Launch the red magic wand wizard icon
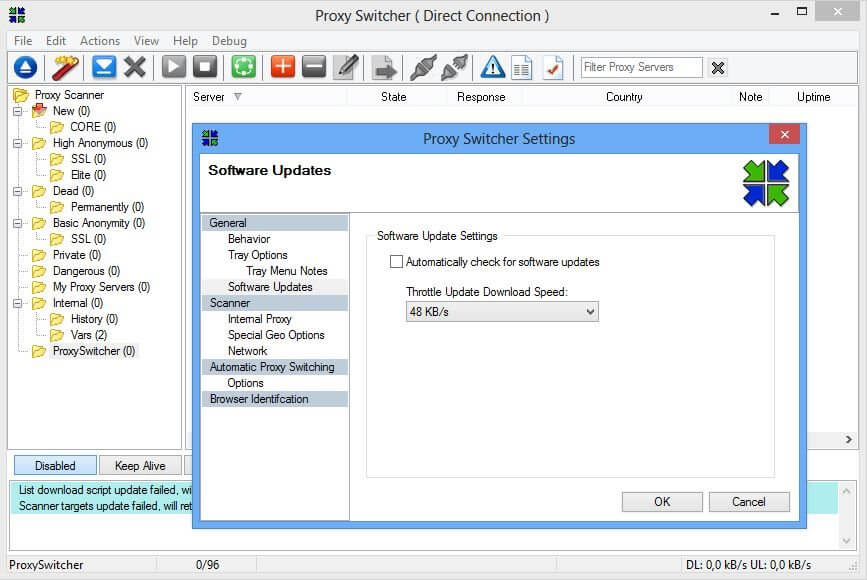 click(x=65, y=67)
